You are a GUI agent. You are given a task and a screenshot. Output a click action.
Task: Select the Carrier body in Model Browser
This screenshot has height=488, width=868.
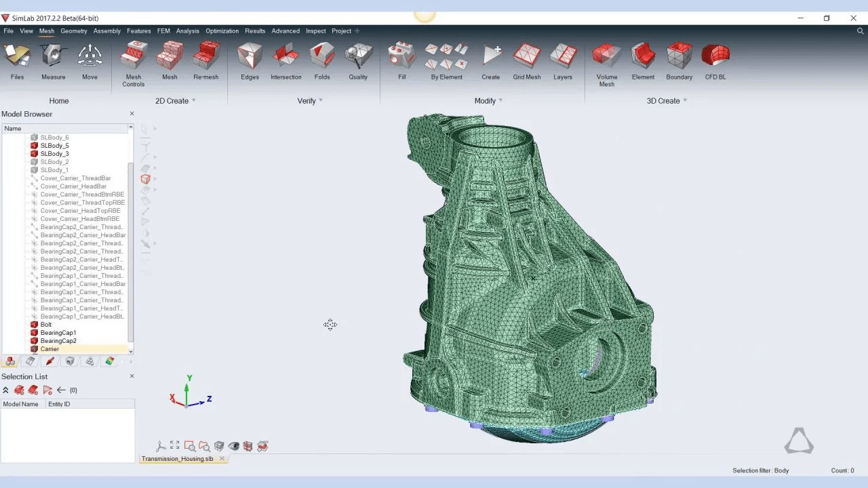point(50,349)
